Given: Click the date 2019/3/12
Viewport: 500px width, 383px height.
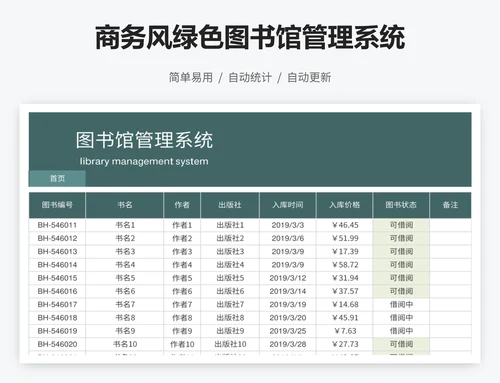Looking at the screenshot, I should (x=288, y=278).
